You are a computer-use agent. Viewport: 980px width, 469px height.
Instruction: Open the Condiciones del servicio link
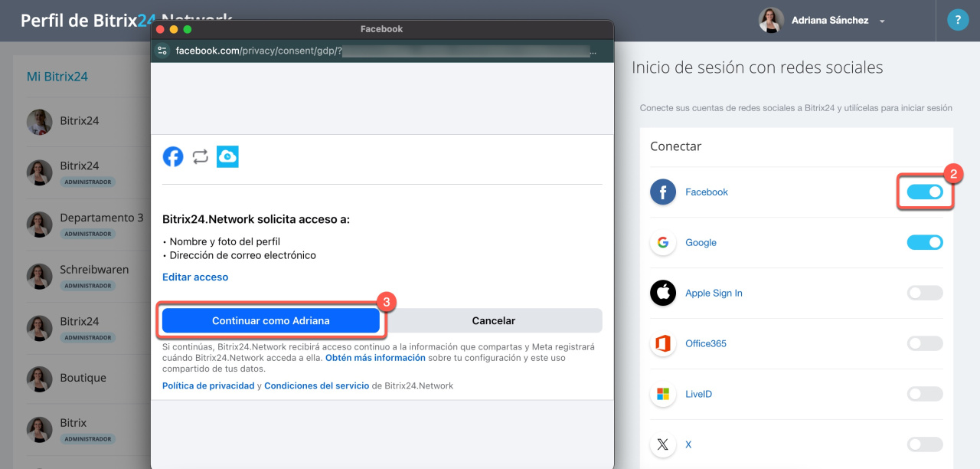[317, 386]
